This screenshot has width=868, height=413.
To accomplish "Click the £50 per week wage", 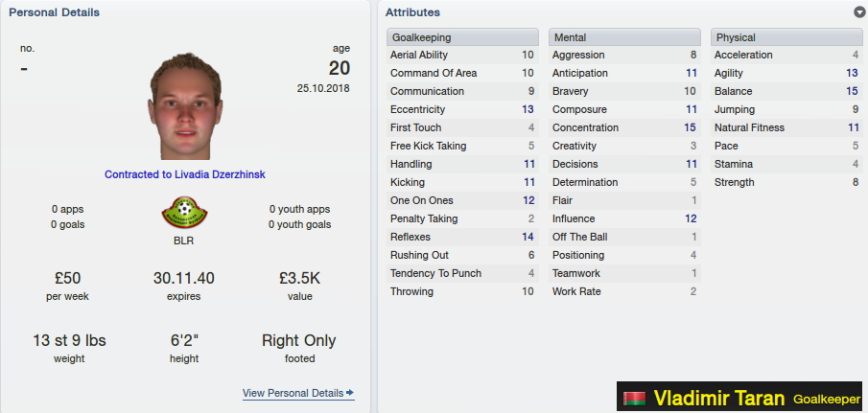I will [67, 278].
